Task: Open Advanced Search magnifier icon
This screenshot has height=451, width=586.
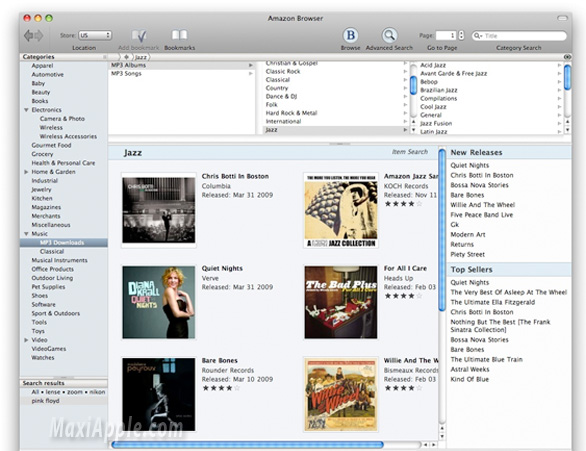Action: pos(389,35)
